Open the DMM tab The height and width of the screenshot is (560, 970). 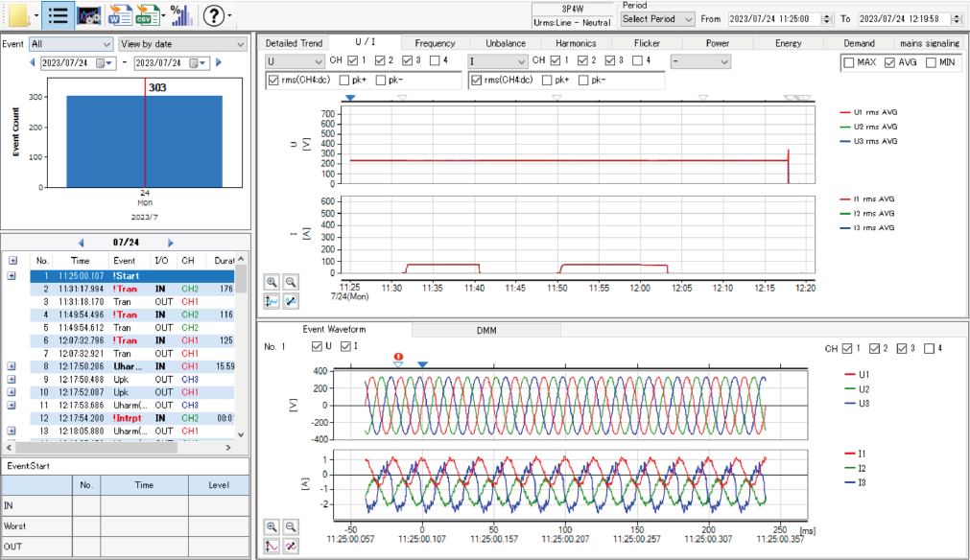[x=486, y=330]
